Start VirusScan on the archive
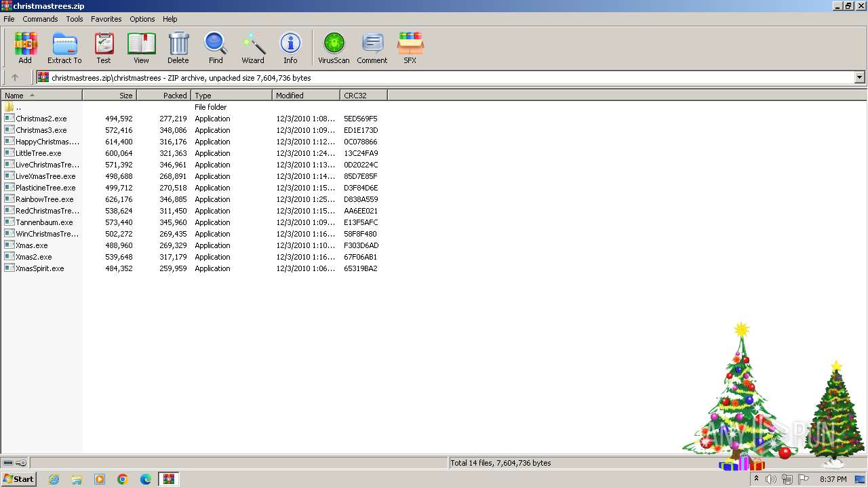868x488 pixels. tap(334, 48)
